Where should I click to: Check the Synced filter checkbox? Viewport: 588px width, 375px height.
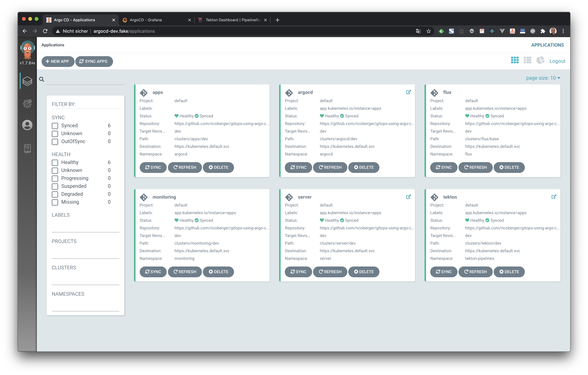55,126
